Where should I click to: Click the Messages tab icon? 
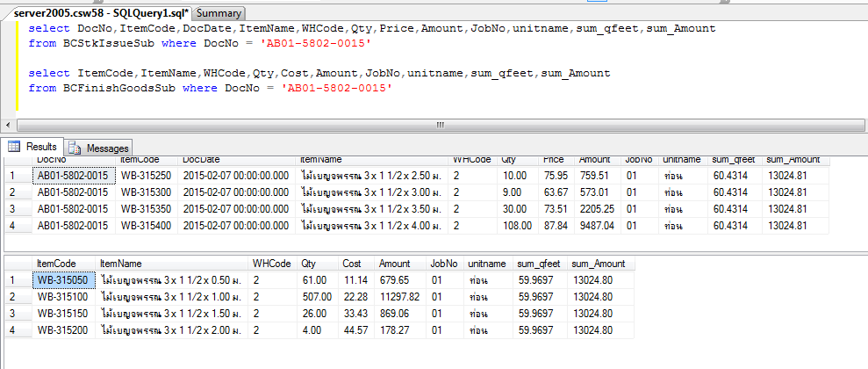point(75,148)
